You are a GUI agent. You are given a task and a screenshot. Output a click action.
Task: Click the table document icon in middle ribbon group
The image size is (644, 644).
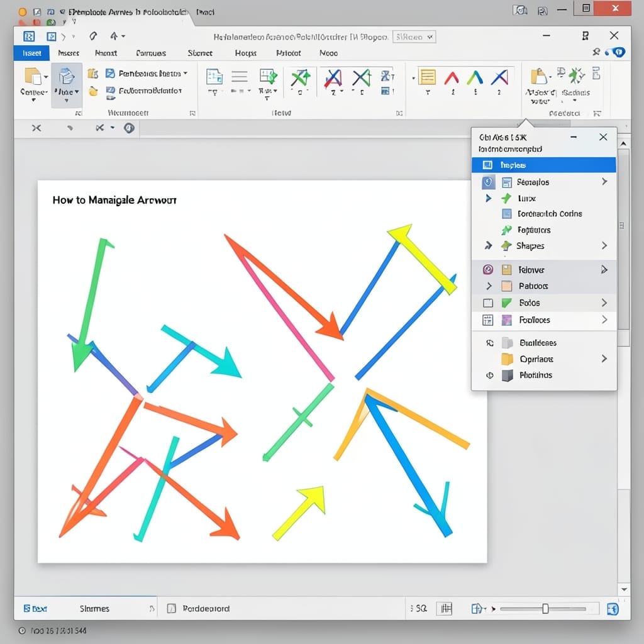click(x=214, y=76)
